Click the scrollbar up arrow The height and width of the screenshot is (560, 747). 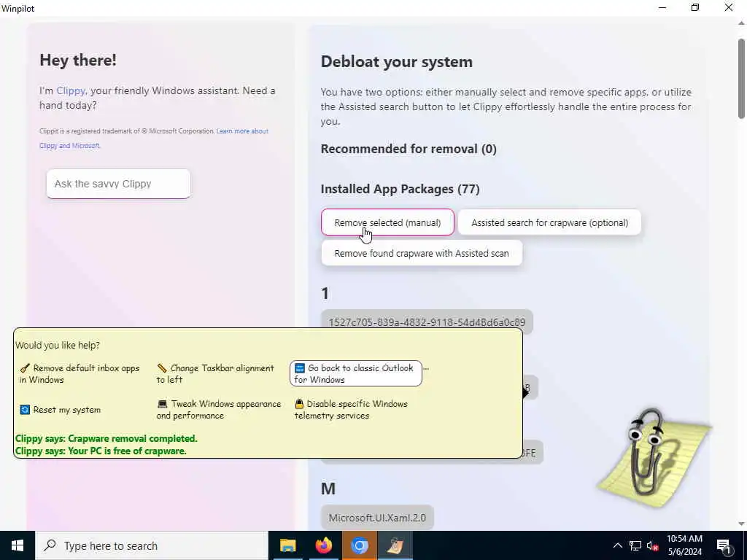[x=741, y=23]
